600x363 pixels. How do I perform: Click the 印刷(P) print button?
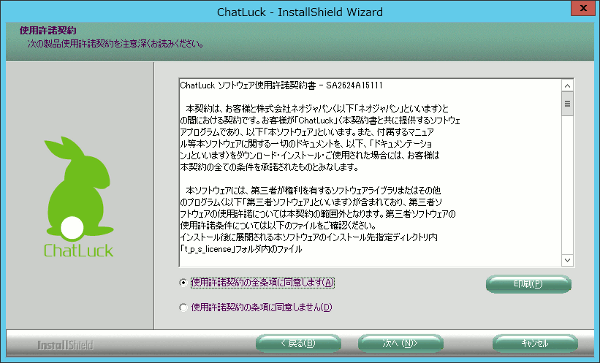click(x=528, y=284)
